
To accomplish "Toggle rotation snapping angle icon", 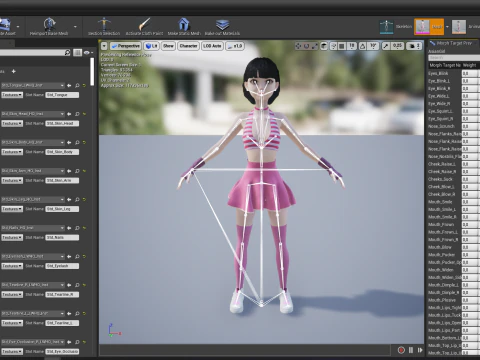I will coord(363,46).
